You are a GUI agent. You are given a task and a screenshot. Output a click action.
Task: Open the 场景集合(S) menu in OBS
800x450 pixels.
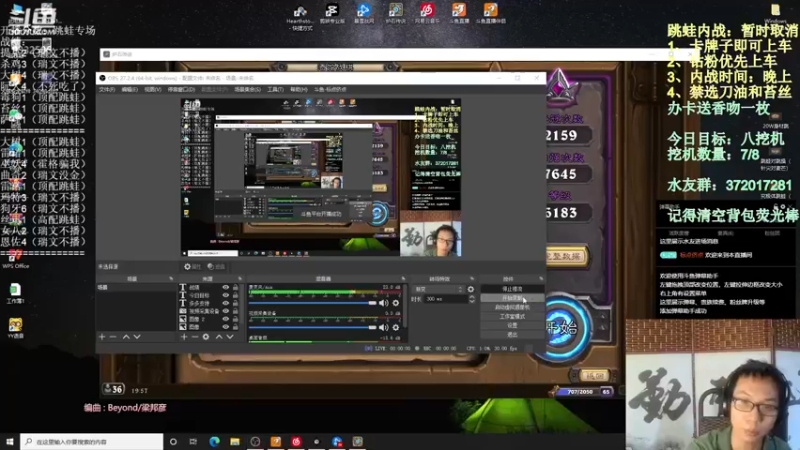point(247,89)
